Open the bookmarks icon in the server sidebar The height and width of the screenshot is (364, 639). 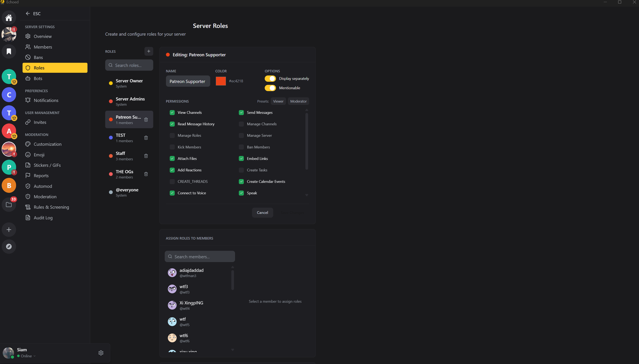click(9, 51)
